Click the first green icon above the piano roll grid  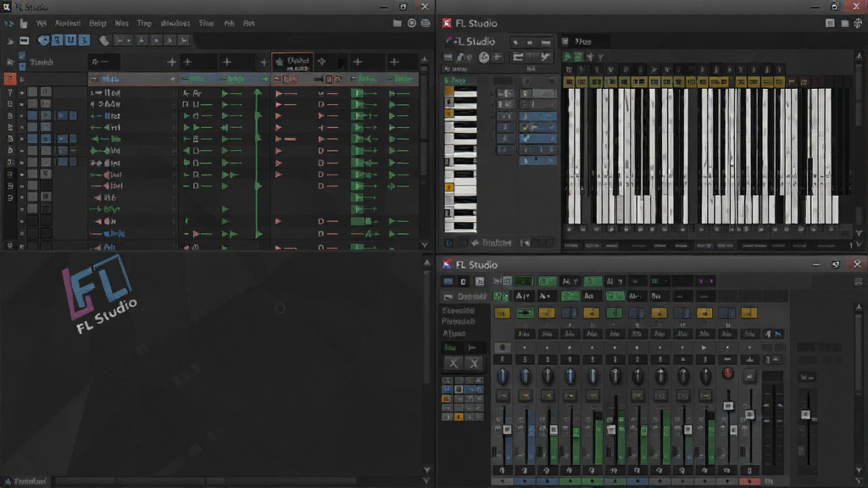click(x=567, y=57)
